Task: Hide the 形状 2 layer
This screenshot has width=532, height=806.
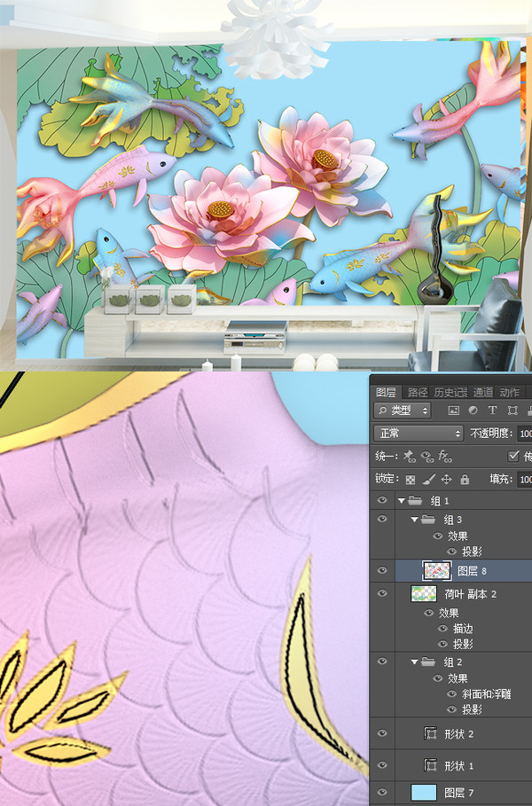Action: [x=382, y=733]
